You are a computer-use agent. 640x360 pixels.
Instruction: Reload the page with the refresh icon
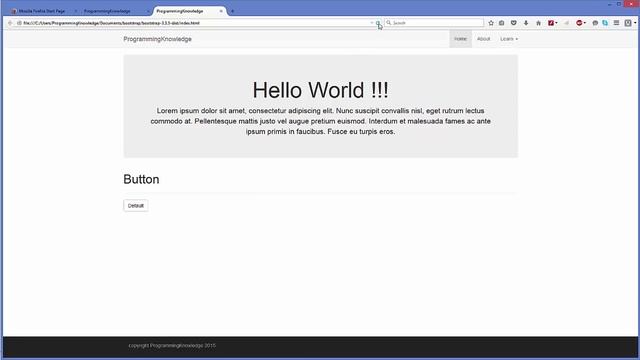pos(378,23)
